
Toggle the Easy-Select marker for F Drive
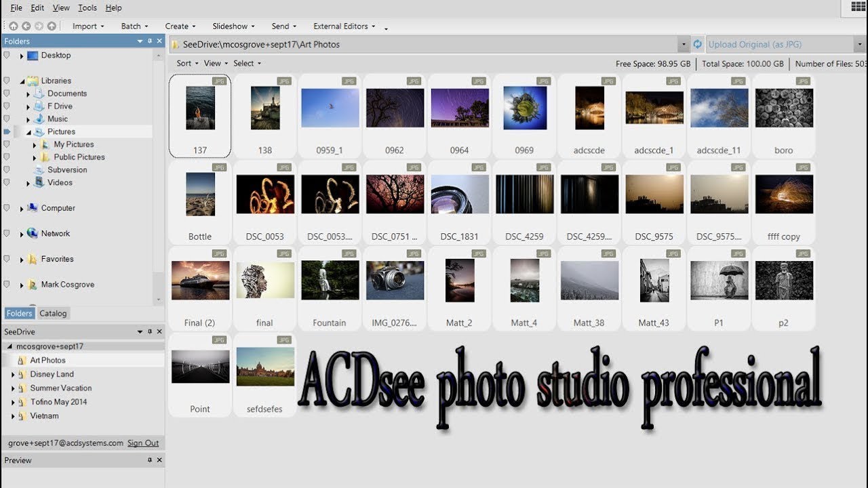(x=7, y=106)
